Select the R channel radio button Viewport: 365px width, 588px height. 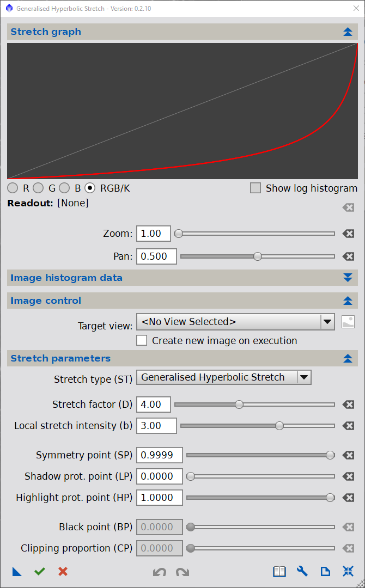12,188
